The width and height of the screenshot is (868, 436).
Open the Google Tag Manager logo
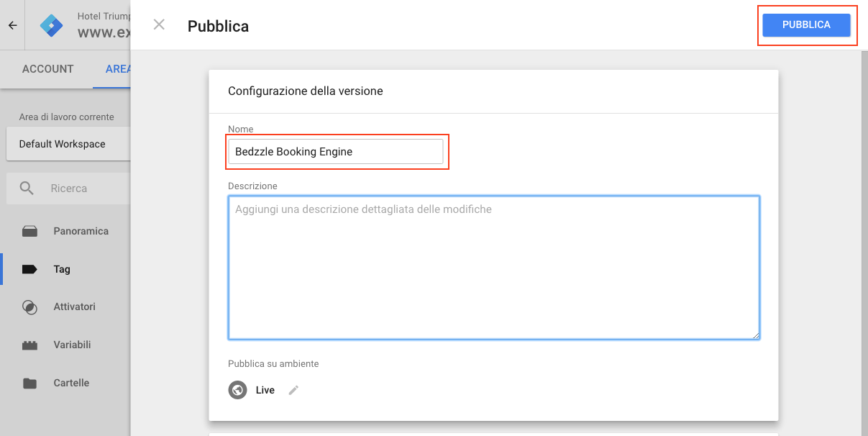(52, 25)
